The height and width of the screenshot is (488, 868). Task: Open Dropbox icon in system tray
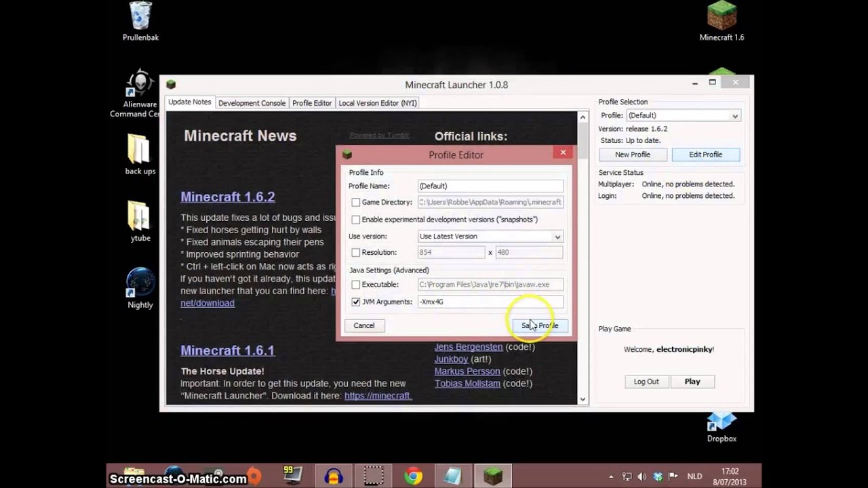(x=658, y=476)
